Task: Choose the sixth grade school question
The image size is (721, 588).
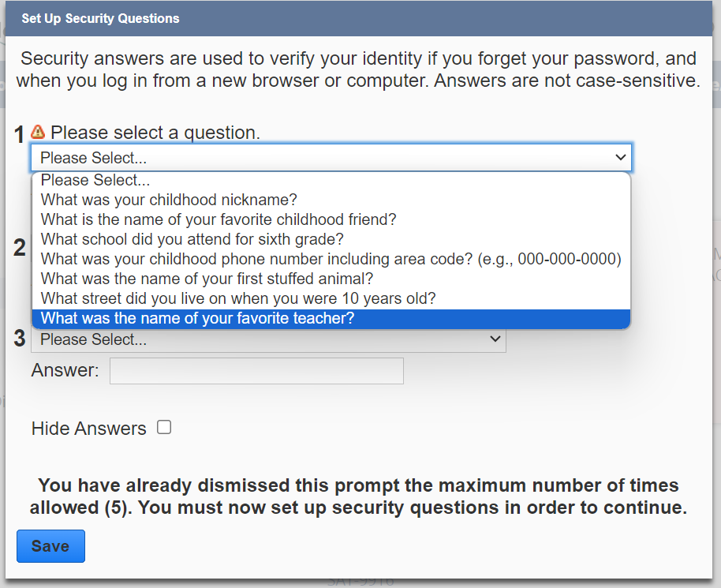Action: click(192, 239)
